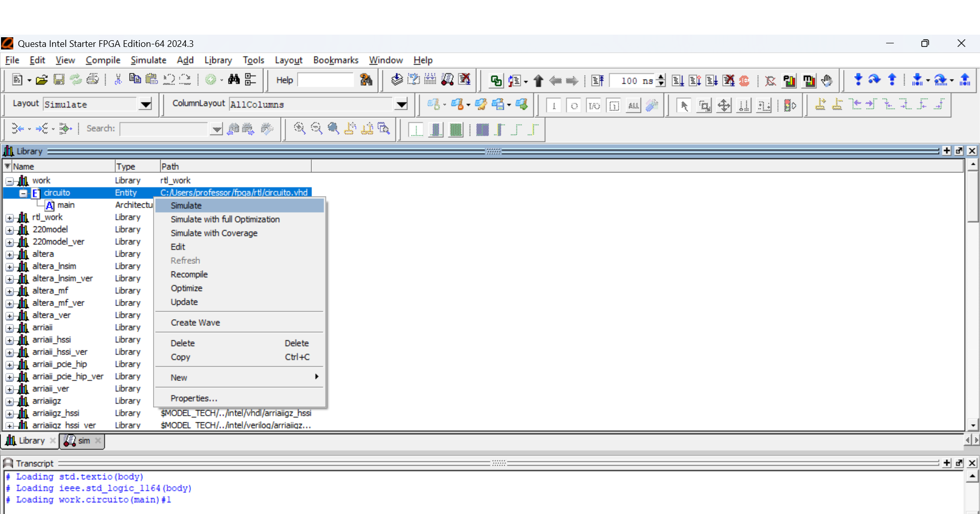The width and height of the screenshot is (980, 514).
Task: Click the Open file folder icon
Action: pos(42,80)
